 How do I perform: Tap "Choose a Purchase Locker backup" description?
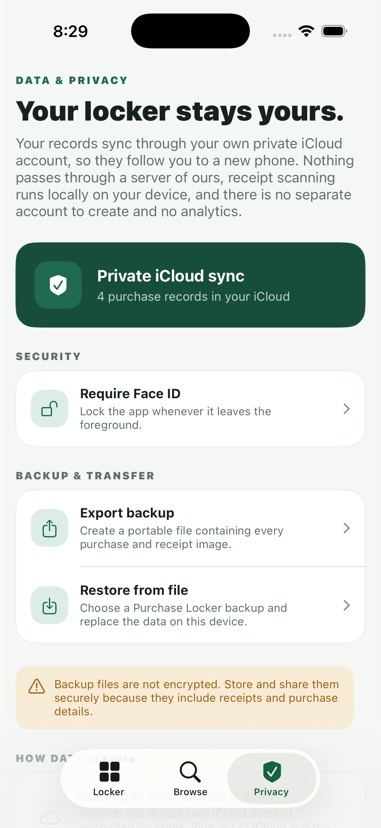(184, 614)
